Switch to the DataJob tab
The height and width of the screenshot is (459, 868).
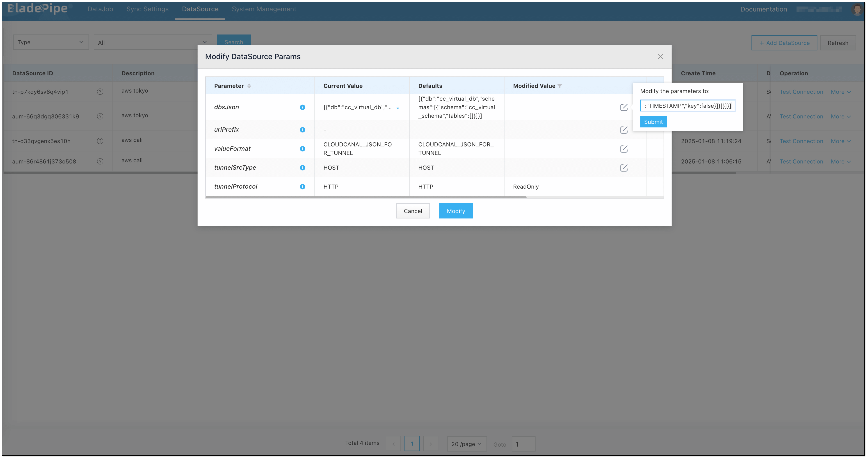coord(100,9)
